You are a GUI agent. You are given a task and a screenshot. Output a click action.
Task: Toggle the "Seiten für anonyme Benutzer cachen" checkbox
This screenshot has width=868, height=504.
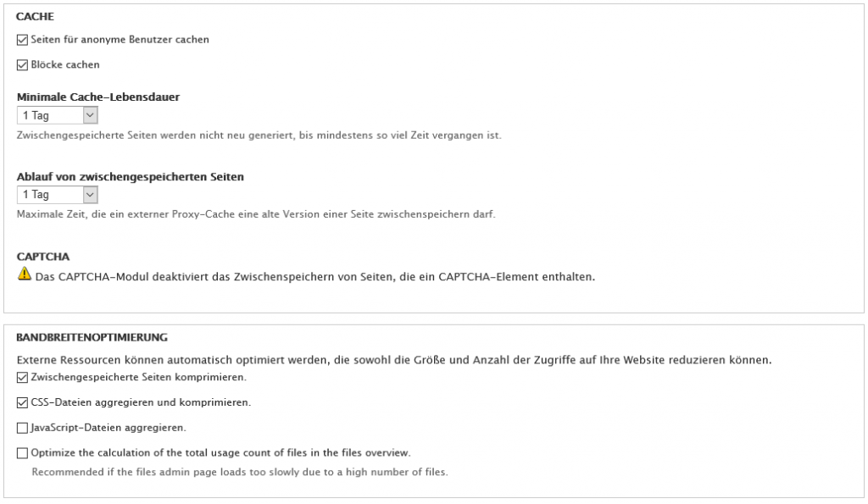click(22, 40)
